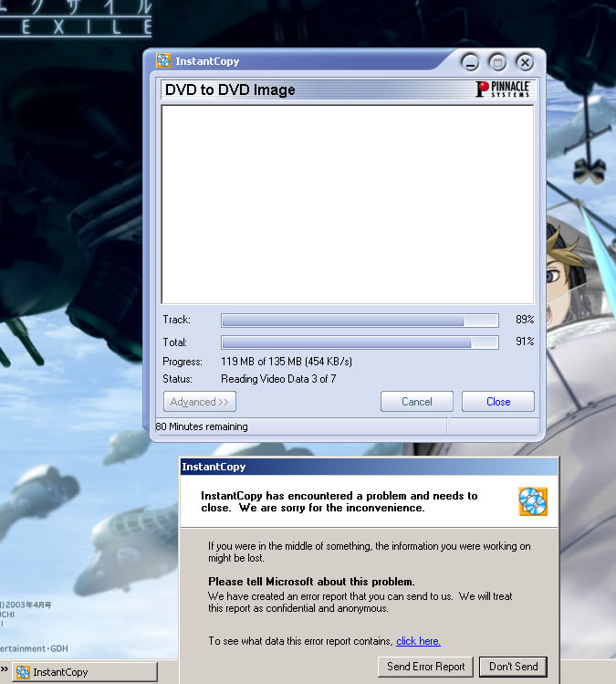Expand the Advanced >> options

point(200,401)
